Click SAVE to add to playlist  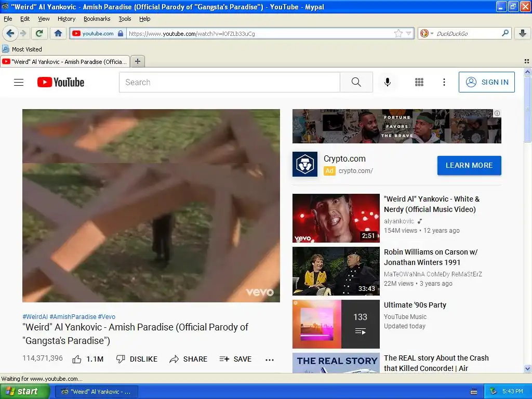tap(235, 360)
